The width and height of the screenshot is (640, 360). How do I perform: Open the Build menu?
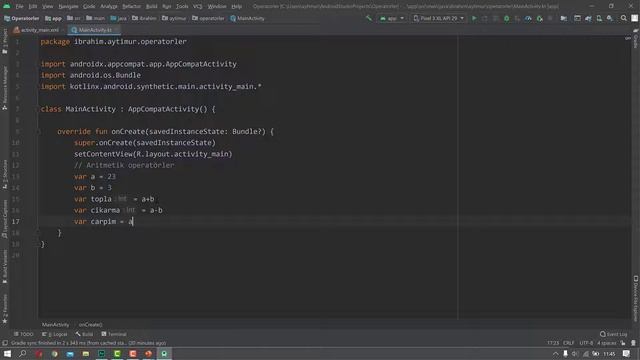click(x=151, y=7)
